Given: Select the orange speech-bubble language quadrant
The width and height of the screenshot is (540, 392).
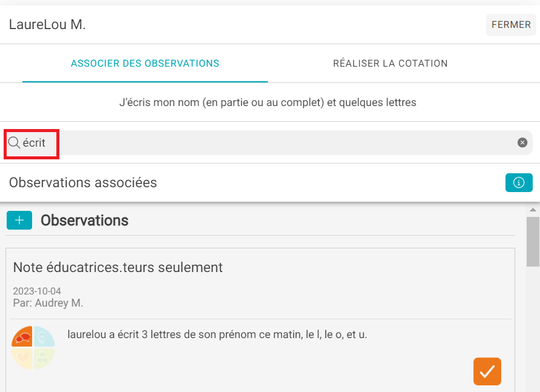Looking at the screenshot, I should coord(22,337).
